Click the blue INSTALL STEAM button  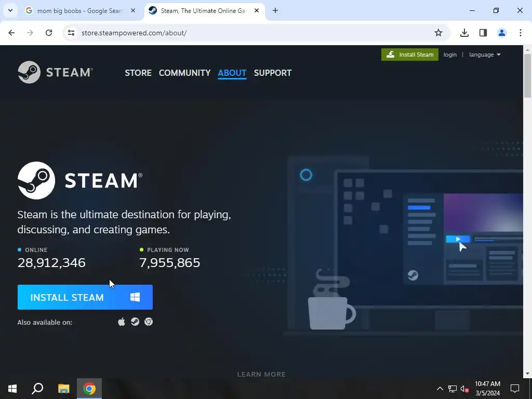85,297
